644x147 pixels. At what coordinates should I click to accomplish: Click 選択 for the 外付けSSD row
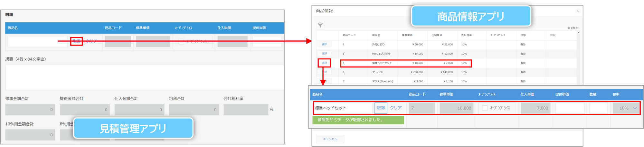coord(324,44)
